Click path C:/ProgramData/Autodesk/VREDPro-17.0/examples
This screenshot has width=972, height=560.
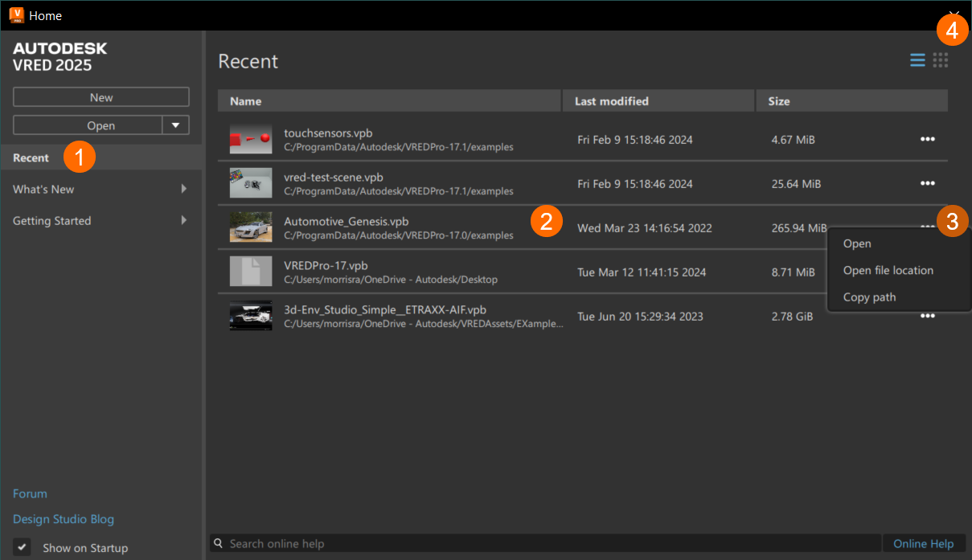pyautogui.click(x=398, y=235)
